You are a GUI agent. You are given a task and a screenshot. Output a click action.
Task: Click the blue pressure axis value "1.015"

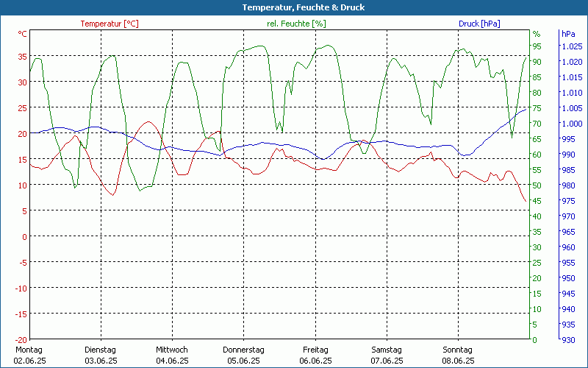[572, 77]
